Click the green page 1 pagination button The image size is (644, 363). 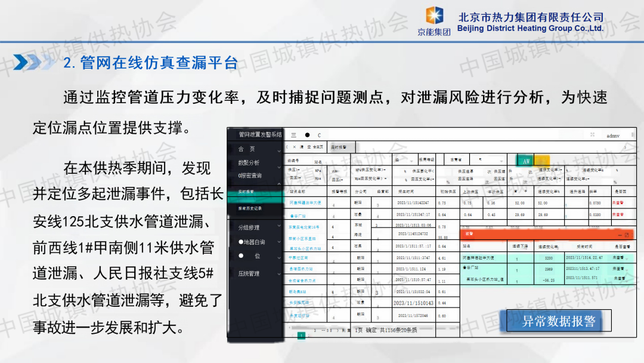coord(301,336)
